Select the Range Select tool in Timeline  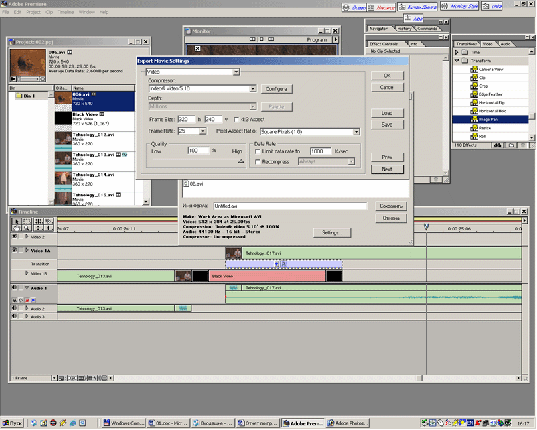click(x=27, y=221)
